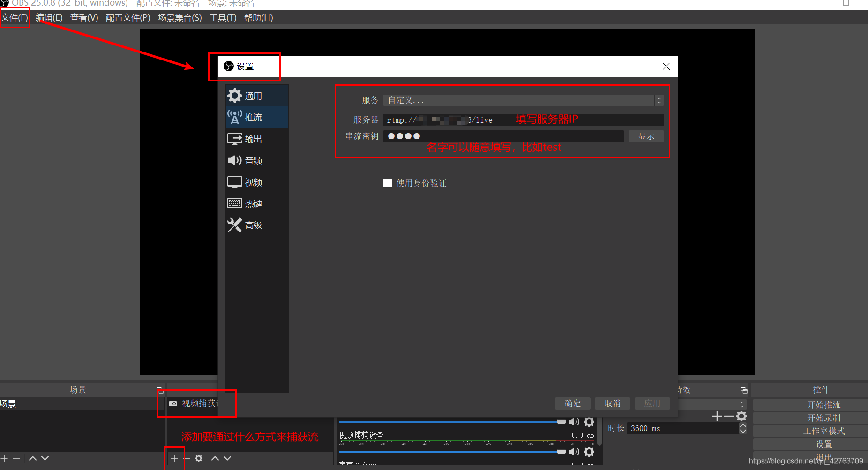Click the 显示 button to reveal stream key

point(646,136)
